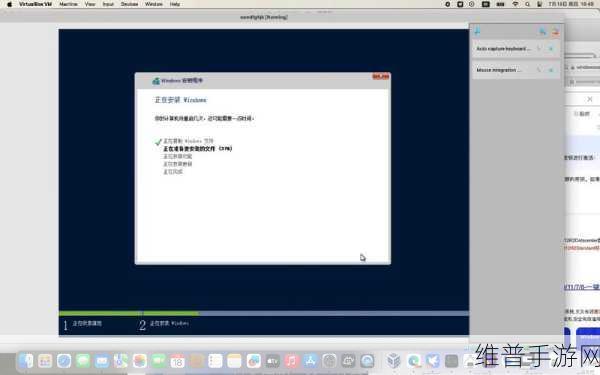Screen dimensions: 600x375
Task: Open Calendar showing 18 in Dock
Action: 178,360
